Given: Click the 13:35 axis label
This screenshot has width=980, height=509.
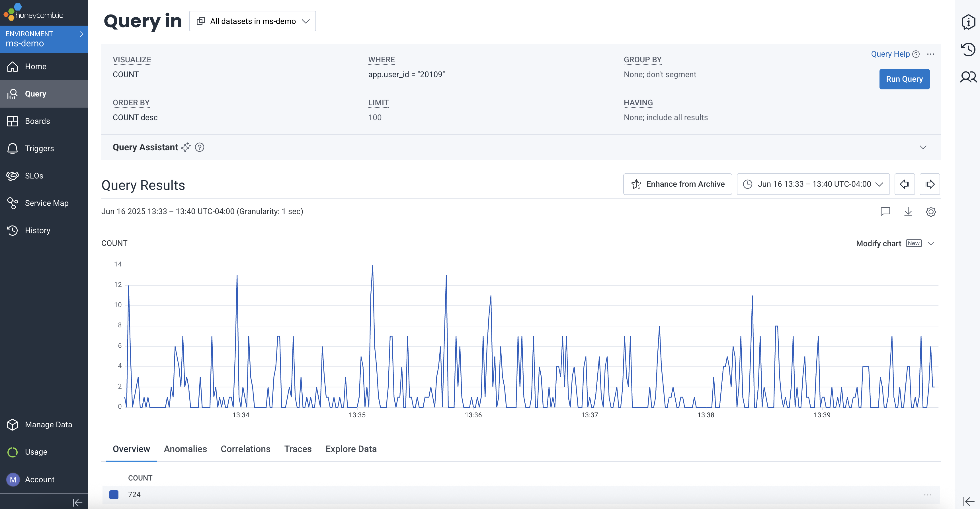Looking at the screenshot, I should [x=357, y=415].
